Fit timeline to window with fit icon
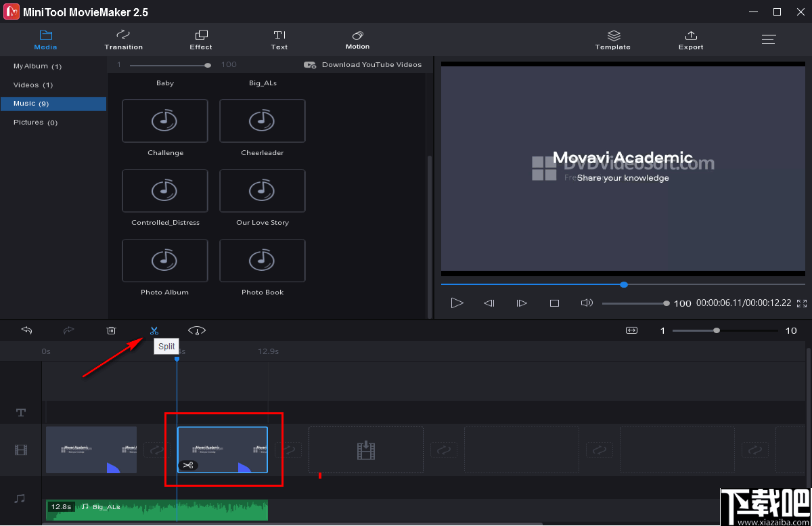Viewport: 812px width, 526px height. (x=631, y=330)
